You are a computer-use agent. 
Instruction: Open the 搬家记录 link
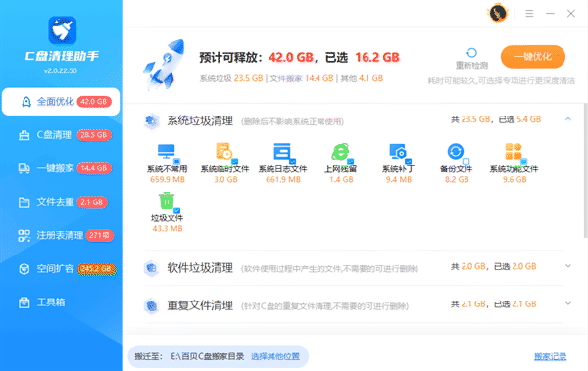click(x=550, y=356)
